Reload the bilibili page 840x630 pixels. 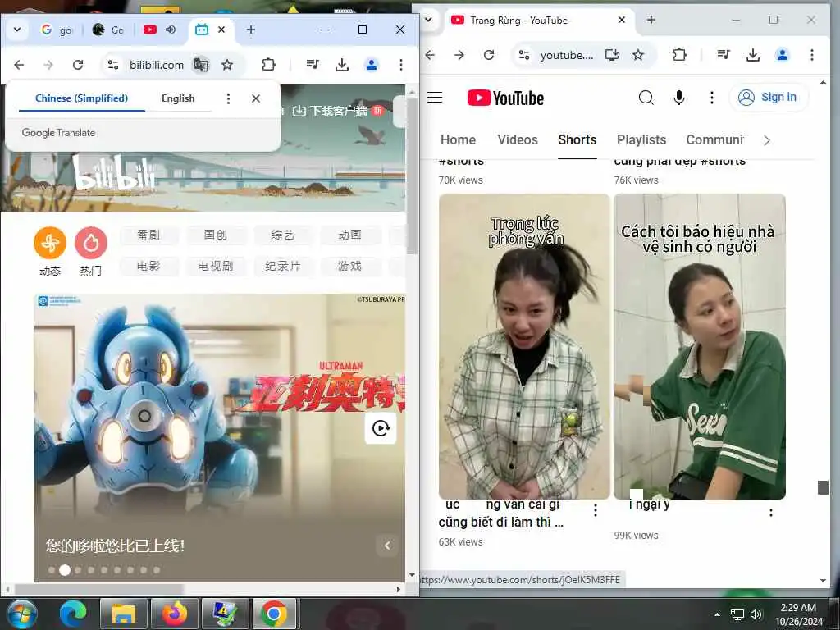[78, 65]
